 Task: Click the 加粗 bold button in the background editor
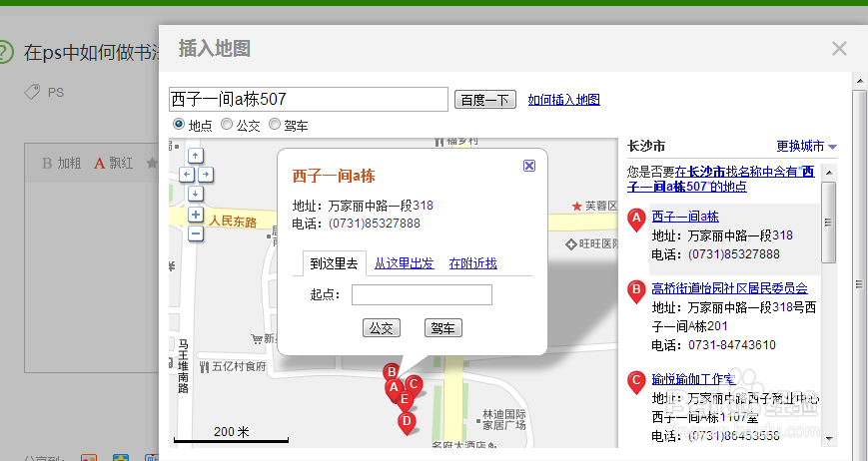tap(62, 163)
